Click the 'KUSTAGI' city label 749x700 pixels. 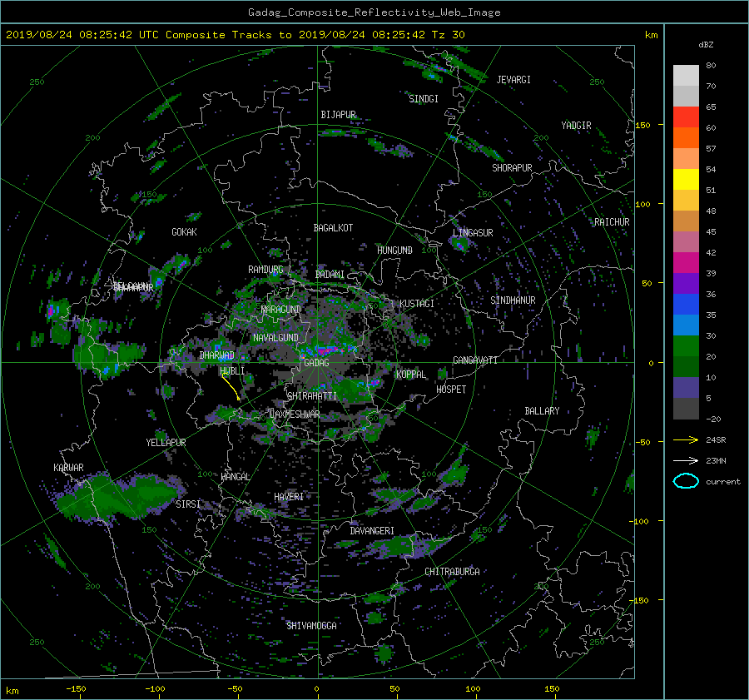417,304
